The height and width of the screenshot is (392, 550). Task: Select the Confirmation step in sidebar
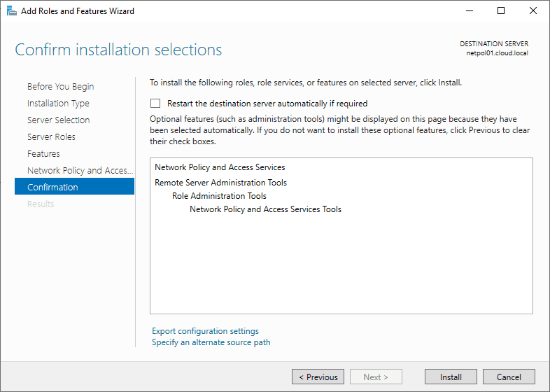click(x=52, y=188)
